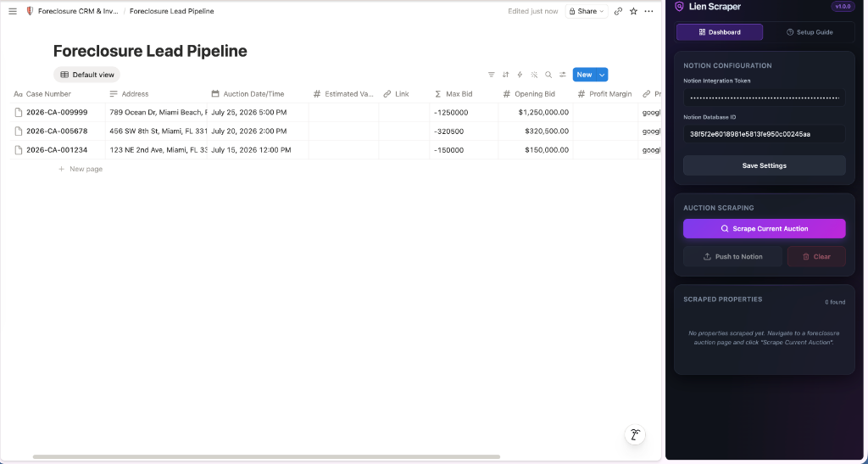The image size is (868, 464).
Task: Star the page as a favorite
Action: click(633, 11)
